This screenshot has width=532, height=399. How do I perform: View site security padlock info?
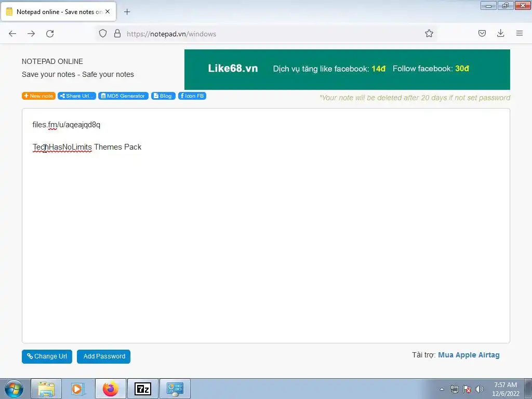pos(117,33)
